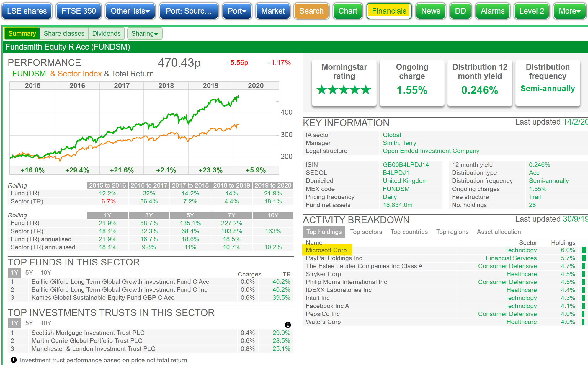Open the Other lists dropdown
This screenshot has width=588, height=365.
130,11
